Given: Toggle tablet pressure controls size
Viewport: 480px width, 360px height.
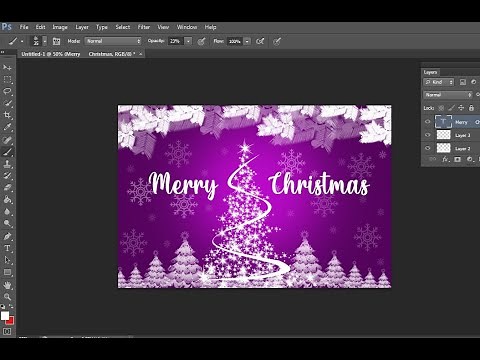Looking at the screenshot, I should (x=277, y=41).
